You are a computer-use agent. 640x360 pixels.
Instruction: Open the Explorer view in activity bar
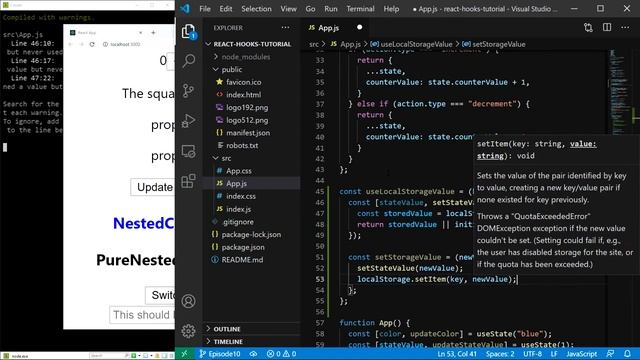click(189, 31)
